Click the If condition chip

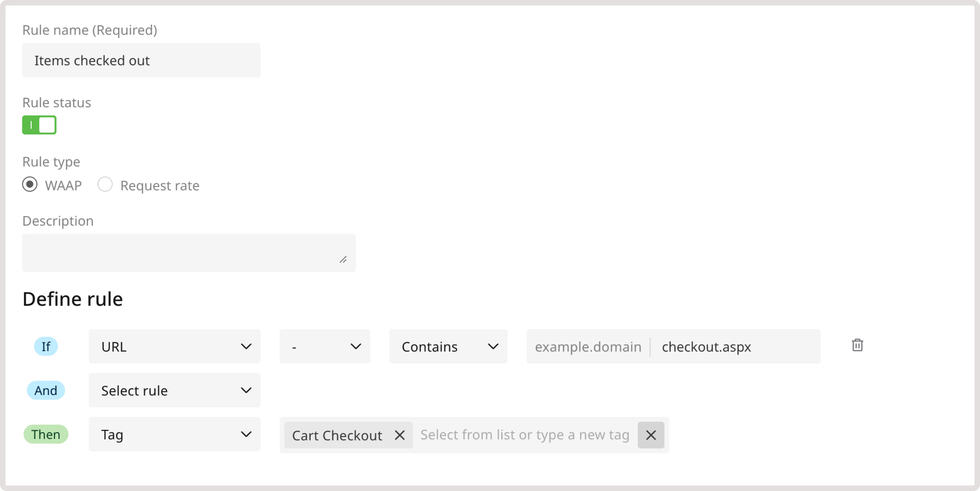[x=46, y=346]
